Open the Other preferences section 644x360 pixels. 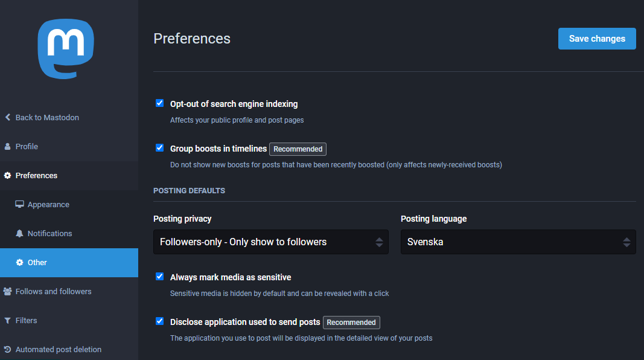[37, 262]
